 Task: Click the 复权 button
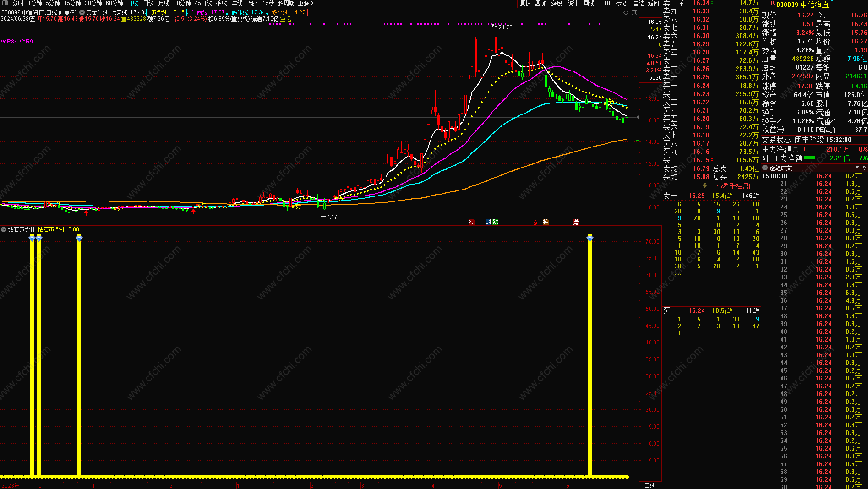pos(525,3)
